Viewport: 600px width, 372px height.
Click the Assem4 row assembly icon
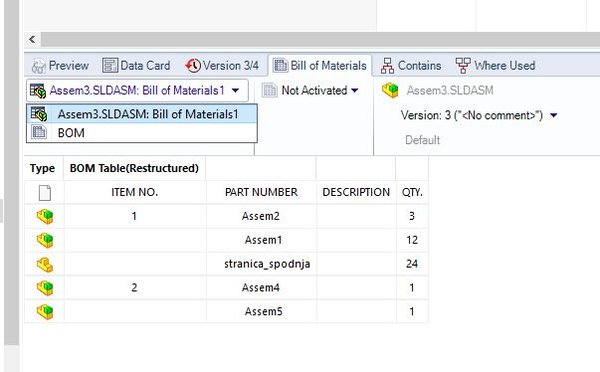[x=45, y=288]
